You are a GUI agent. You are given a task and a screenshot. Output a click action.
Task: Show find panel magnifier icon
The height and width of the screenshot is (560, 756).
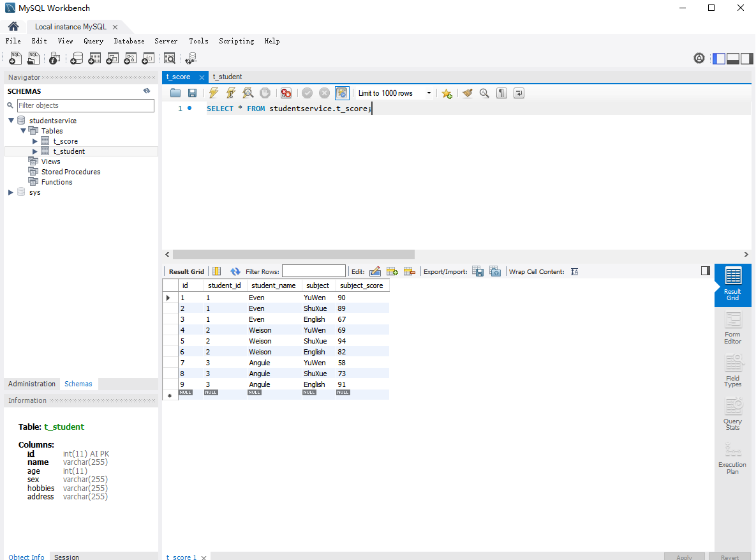pos(484,93)
